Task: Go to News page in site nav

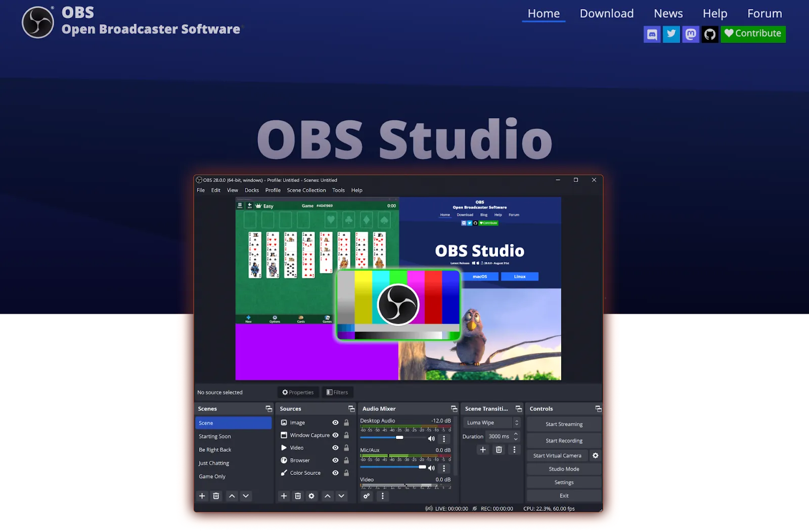Action: tap(668, 14)
